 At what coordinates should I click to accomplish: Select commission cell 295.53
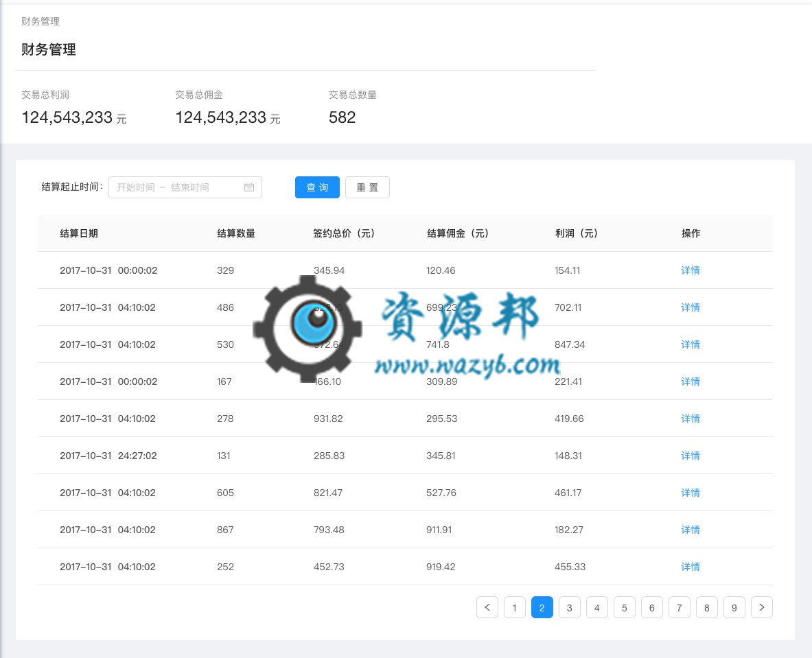click(442, 419)
